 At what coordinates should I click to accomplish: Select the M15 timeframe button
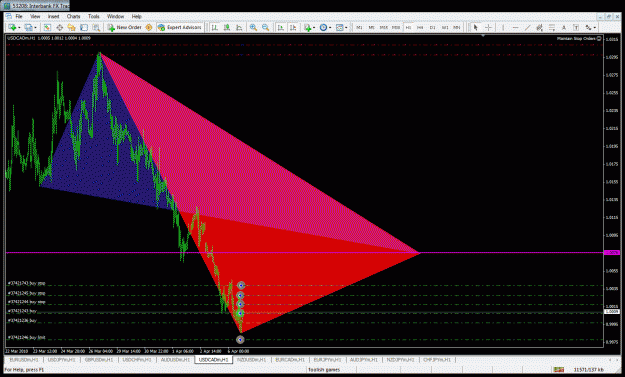pos(383,27)
